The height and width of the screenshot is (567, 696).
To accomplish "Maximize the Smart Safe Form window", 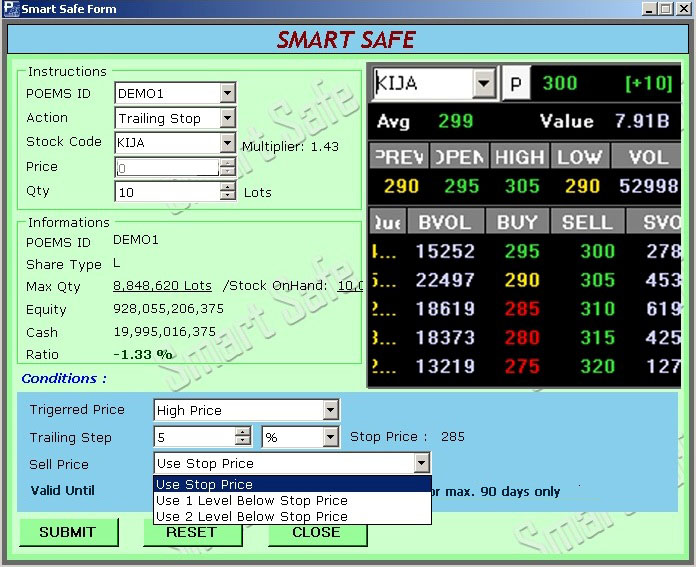I will pos(666,9).
